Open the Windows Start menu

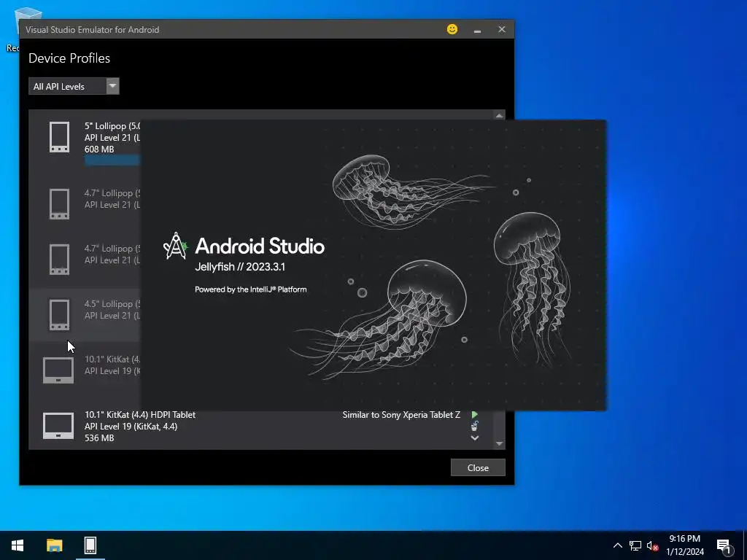(x=18, y=545)
